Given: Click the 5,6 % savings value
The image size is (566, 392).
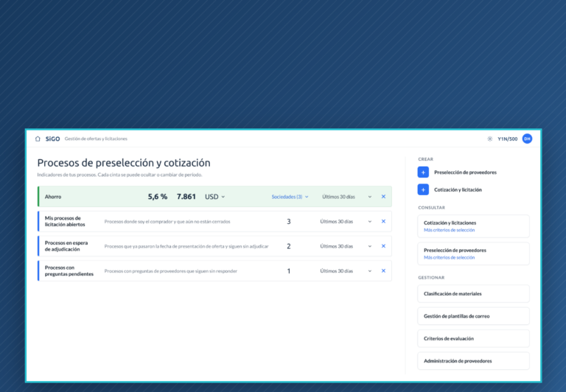Looking at the screenshot, I should point(158,197).
